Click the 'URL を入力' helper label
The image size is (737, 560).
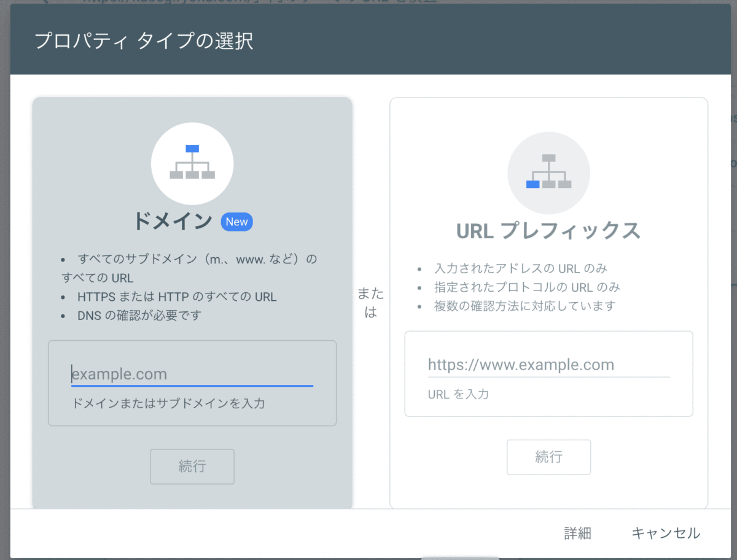(458, 394)
